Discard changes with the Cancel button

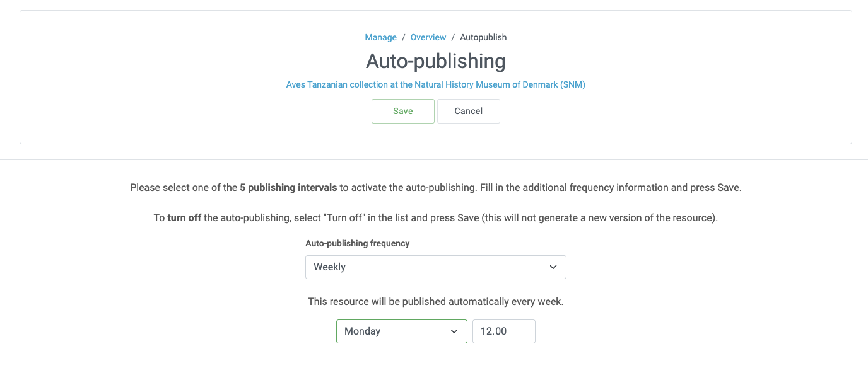pos(468,110)
